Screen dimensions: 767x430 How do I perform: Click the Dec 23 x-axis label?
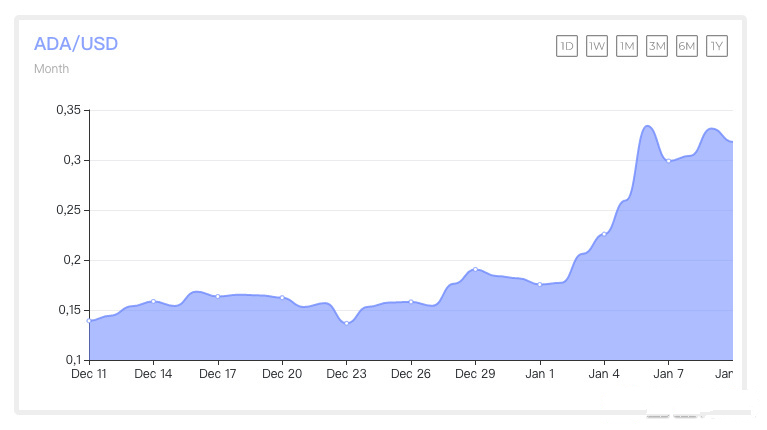click(x=346, y=374)
